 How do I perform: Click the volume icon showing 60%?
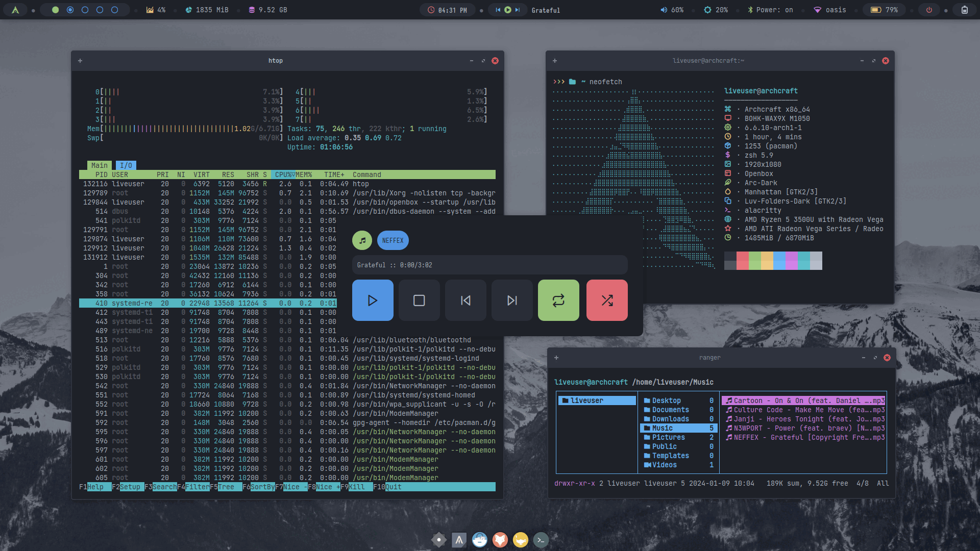pyautogui.click(x=664, y=10)
